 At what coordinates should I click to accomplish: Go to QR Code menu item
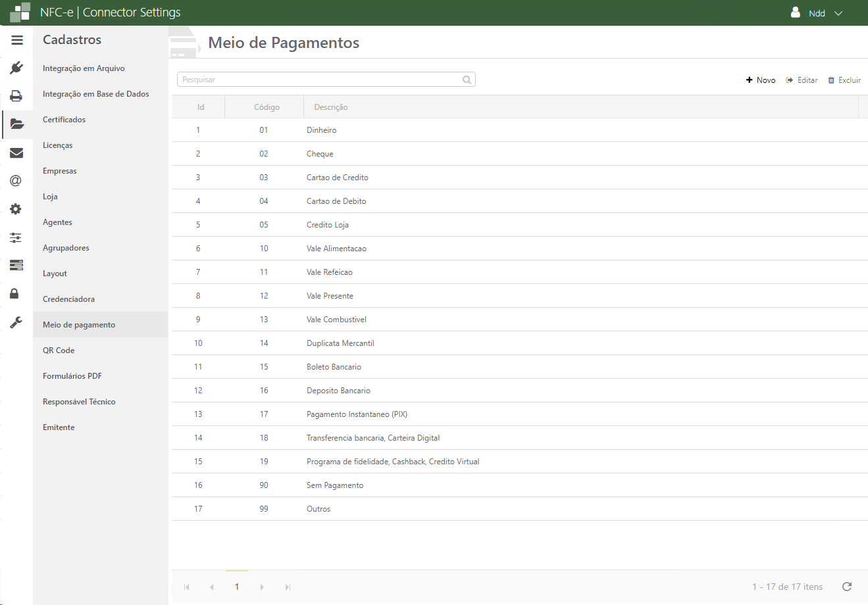tap(59, 351)
